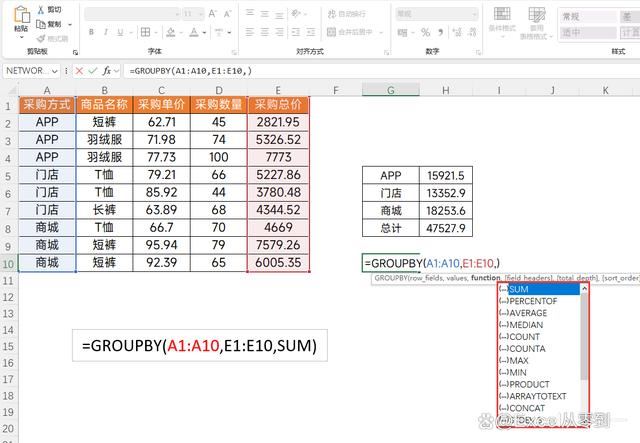Click the Decrease Decimal icon
Viewport: 640px width, 443px height.
(x=472, y=32)
